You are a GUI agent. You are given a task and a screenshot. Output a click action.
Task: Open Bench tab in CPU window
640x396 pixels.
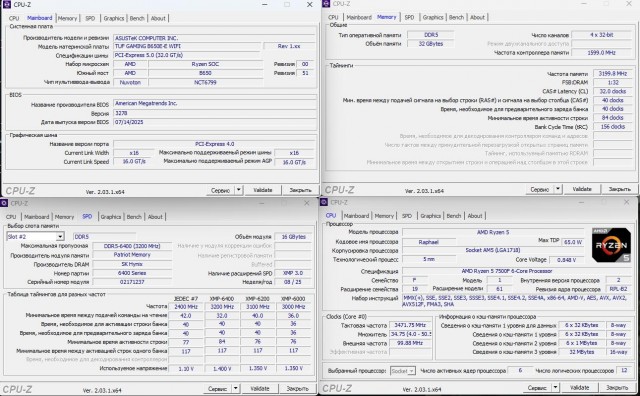[x=453, y=216]
